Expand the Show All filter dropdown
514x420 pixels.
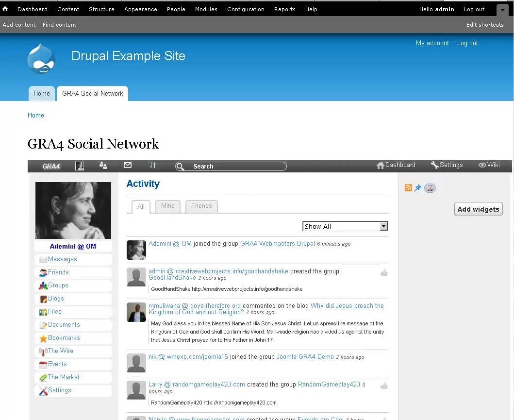345,226
